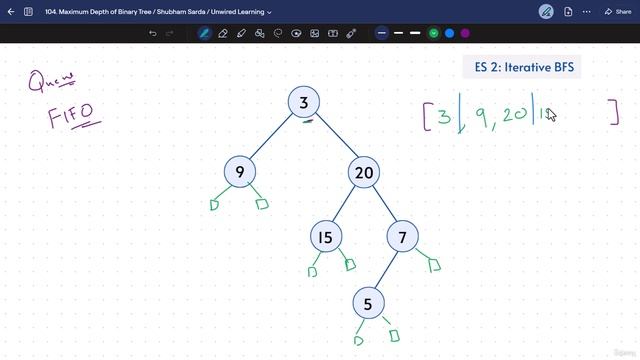Screen dimensions: 640x360
Task: Click the tree node 5
Action: pos(368,304)
